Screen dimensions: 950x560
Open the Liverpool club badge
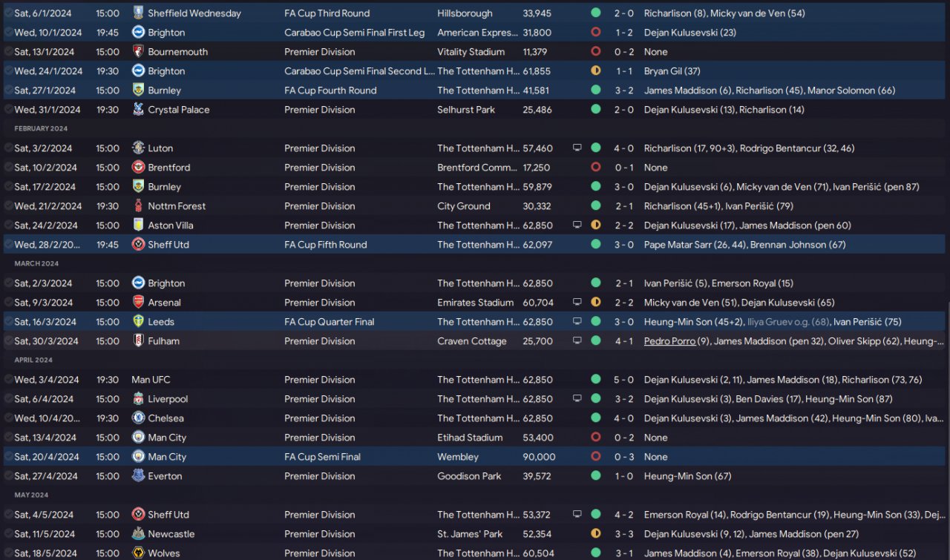pos(138,399)
